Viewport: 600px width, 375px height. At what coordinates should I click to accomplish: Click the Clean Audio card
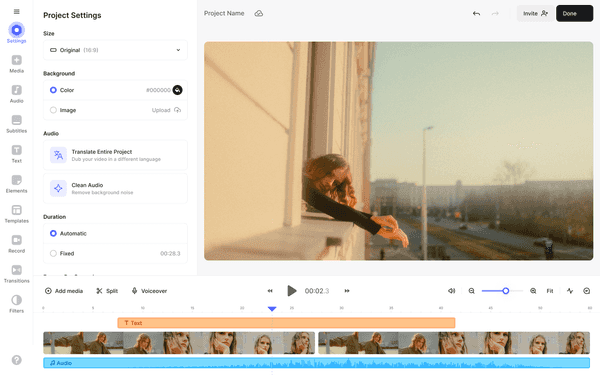tap(115, 188)
